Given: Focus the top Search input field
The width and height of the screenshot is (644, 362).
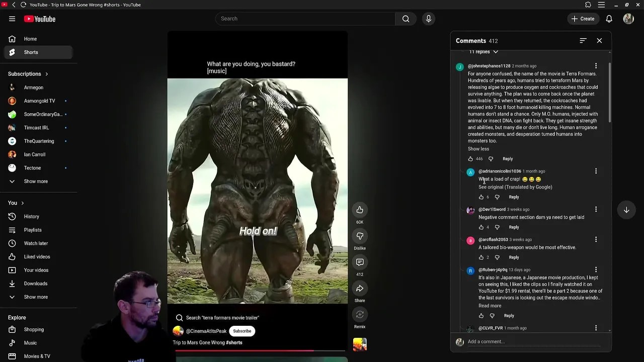Looking at the screenshot, I should [x=305, y=19].
